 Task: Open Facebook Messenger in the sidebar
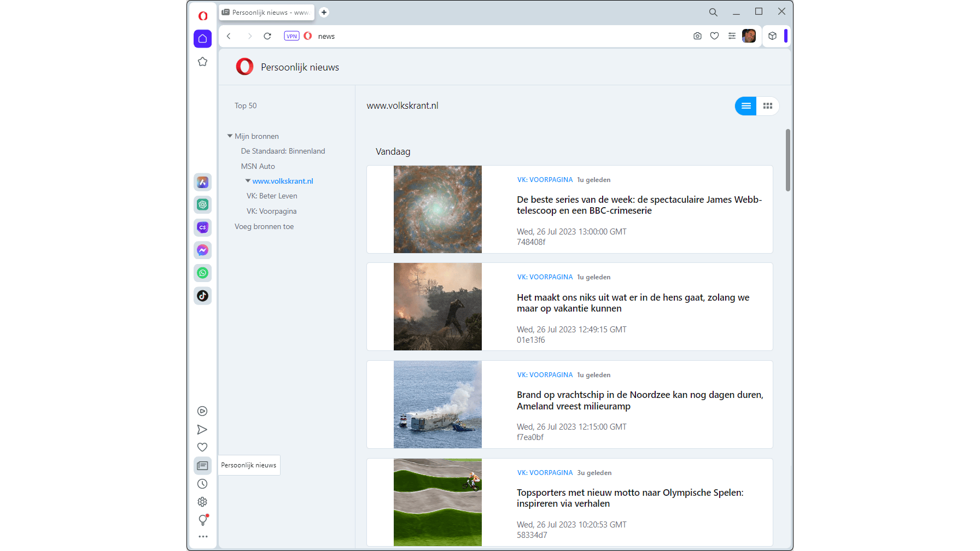coord(203,250)
